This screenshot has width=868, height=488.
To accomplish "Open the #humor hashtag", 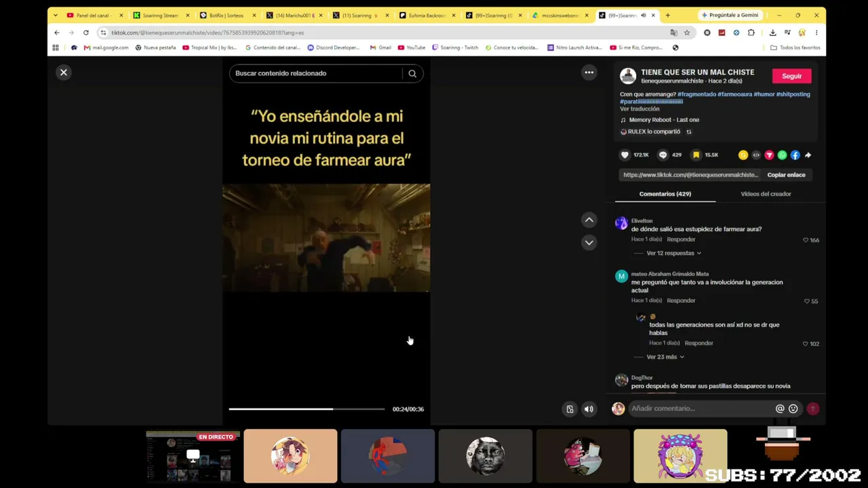I will (x=764, y=94).
